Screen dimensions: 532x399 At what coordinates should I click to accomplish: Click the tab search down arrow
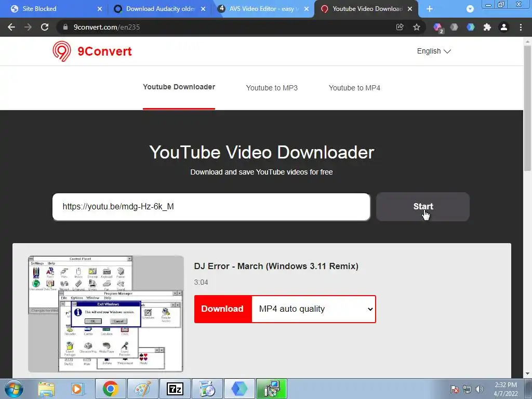(x=470, y=9)
